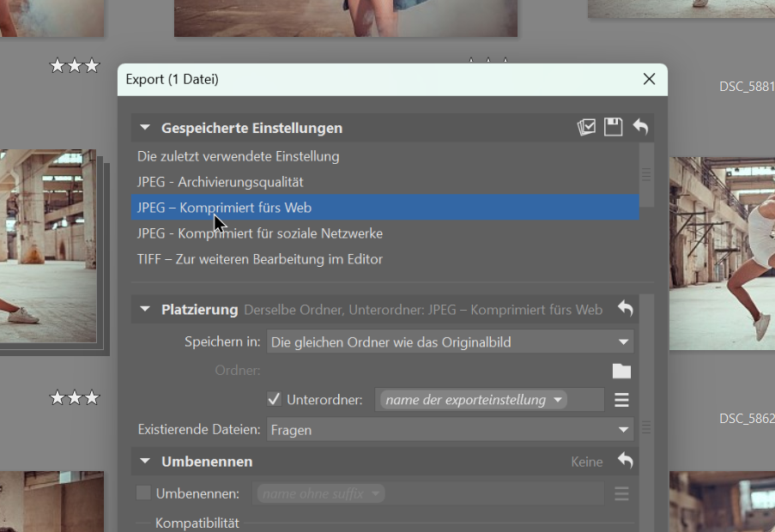Choose Die zuletzt verwendete Einstellung
The height and width of the screenshot is (532, 775).
[239, 156]
